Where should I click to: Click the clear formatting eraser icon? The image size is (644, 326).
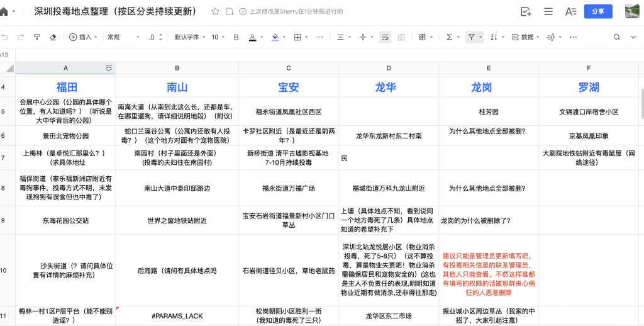(x=53, y=37)
